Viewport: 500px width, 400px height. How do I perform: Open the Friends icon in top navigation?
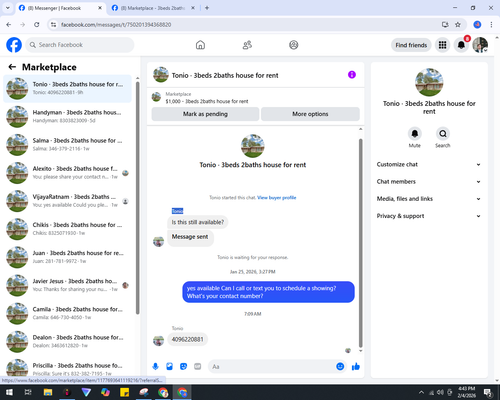[247, 45]
